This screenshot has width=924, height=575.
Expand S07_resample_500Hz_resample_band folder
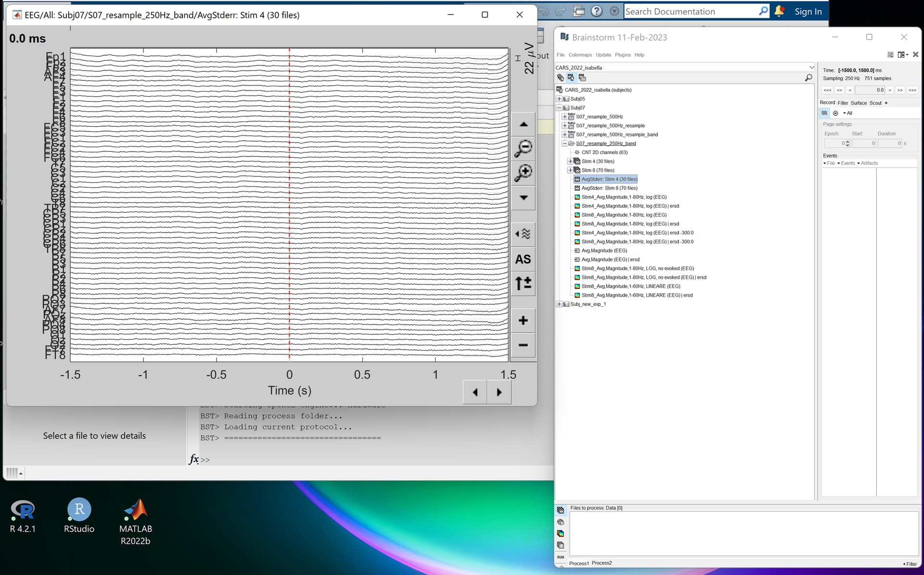point(565,134)
